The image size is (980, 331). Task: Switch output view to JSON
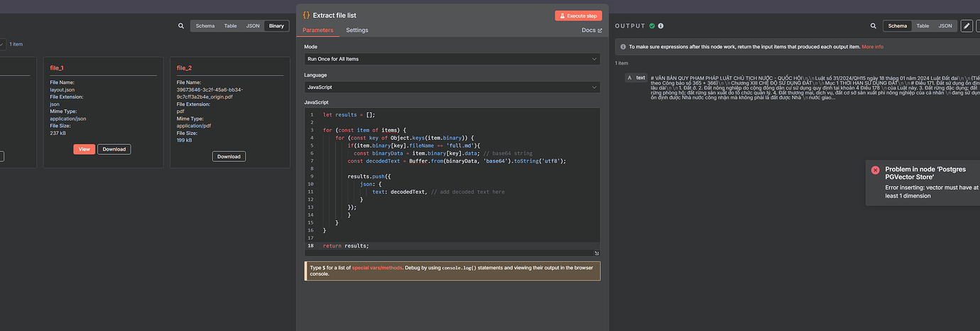coord(945,26)
